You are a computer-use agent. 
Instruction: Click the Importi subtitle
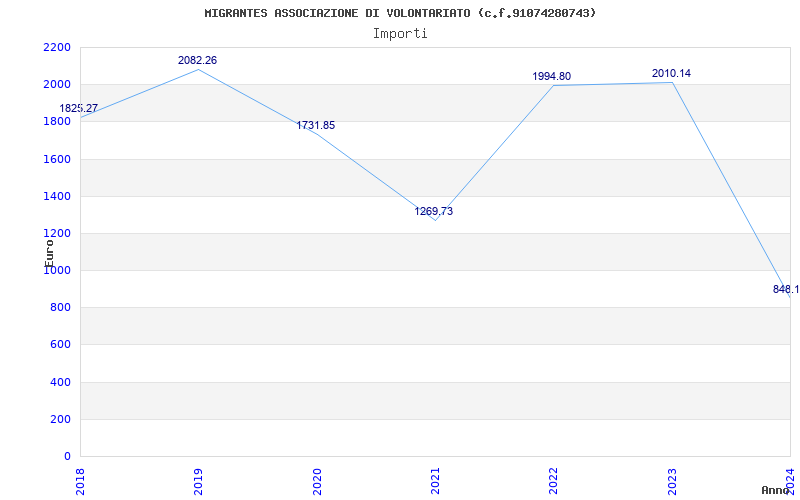pyautogui.click(x=400, y=34)
